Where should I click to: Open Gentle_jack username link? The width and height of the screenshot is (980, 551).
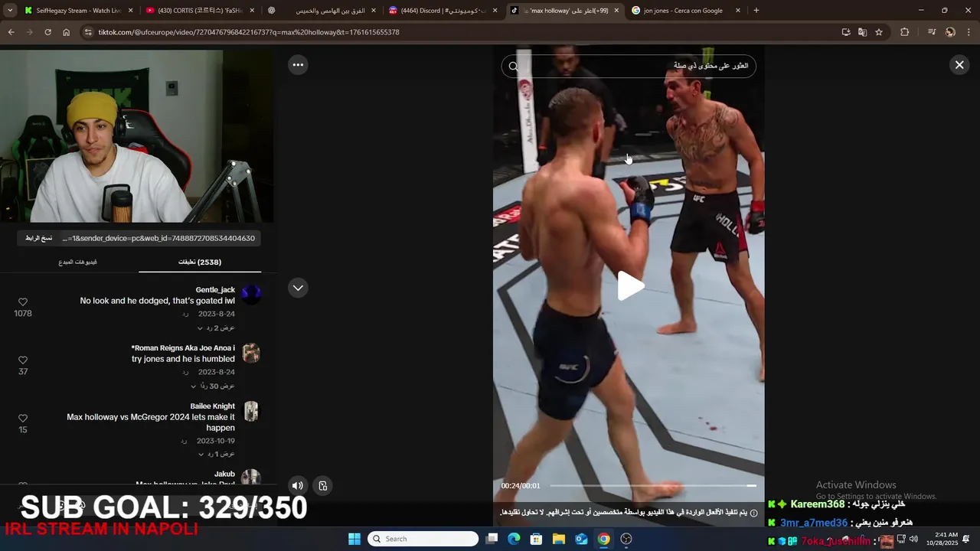click(x=215, y=289)
